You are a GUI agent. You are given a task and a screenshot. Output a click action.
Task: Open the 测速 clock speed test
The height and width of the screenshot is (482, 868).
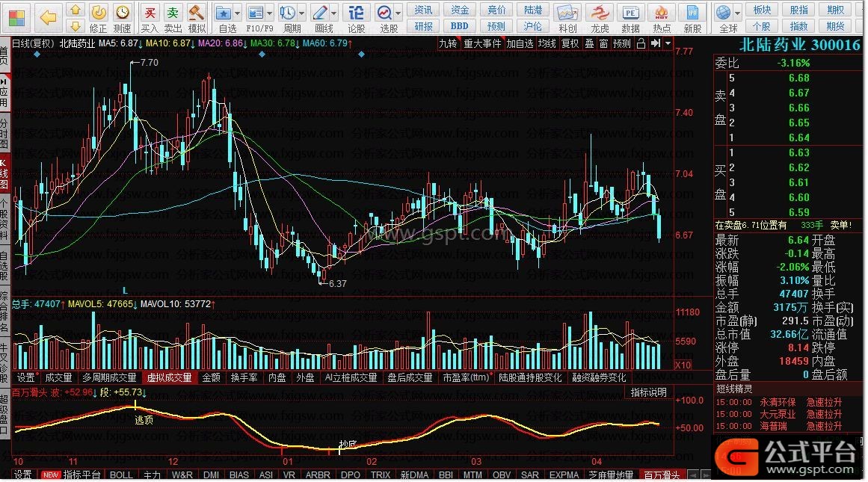(123, 12)
